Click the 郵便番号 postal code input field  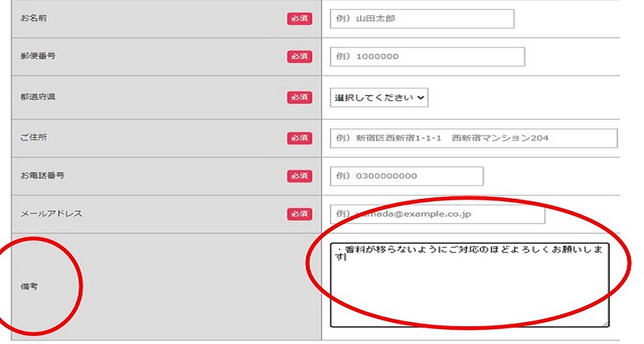[427, 56]
